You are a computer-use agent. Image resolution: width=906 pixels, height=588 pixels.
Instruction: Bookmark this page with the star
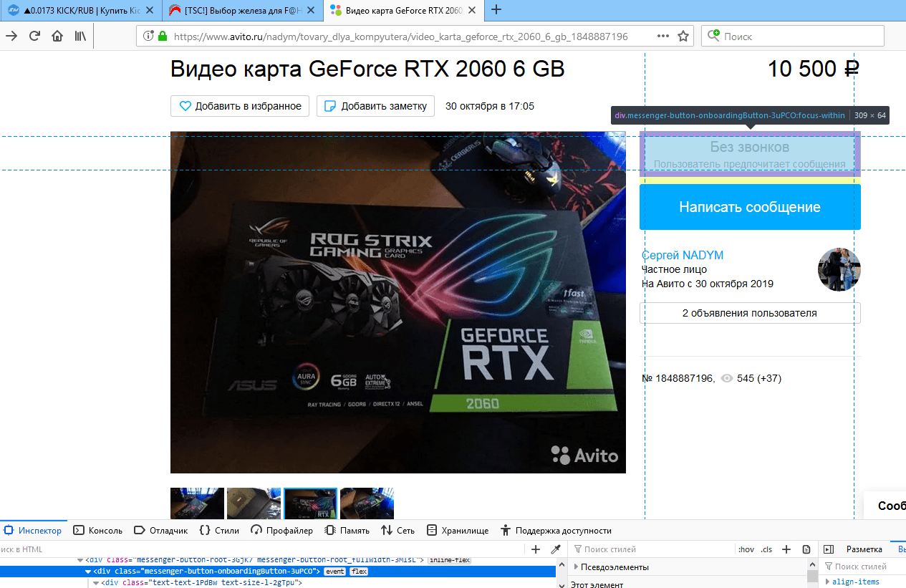(683, 36)
